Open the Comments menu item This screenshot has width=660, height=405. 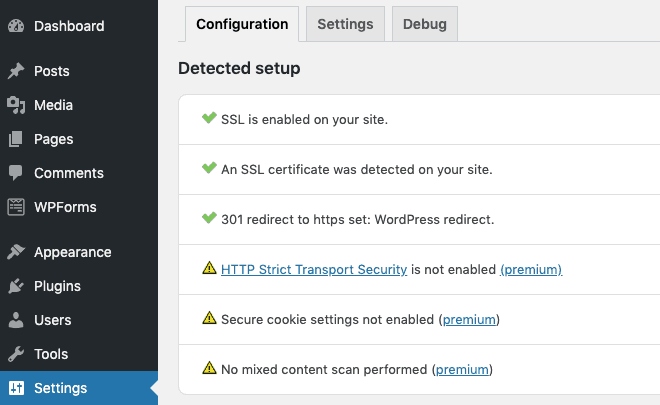79,173
